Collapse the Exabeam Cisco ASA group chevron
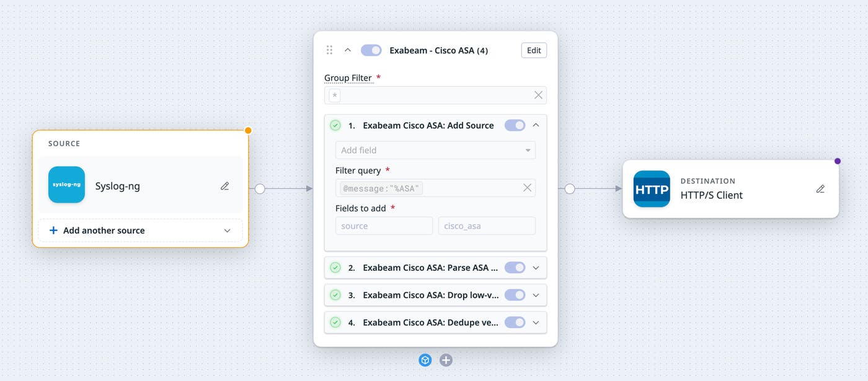 tap(347, 50)
